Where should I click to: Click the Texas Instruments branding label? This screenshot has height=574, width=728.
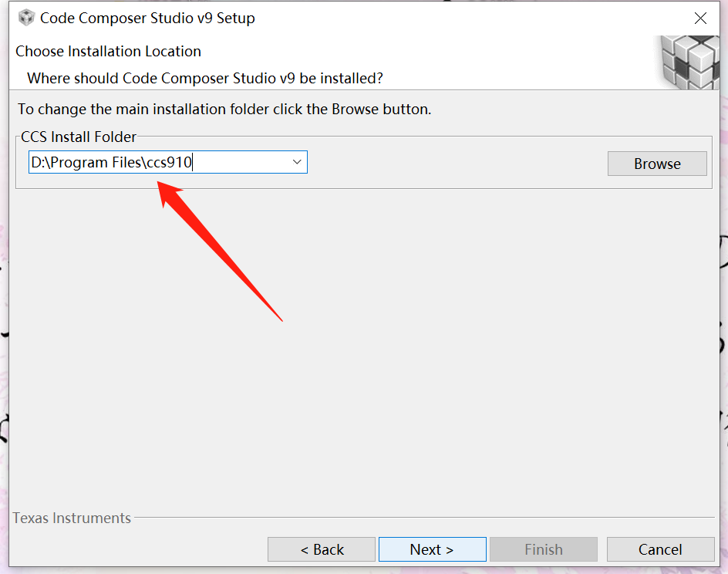[x=72, y=518]
